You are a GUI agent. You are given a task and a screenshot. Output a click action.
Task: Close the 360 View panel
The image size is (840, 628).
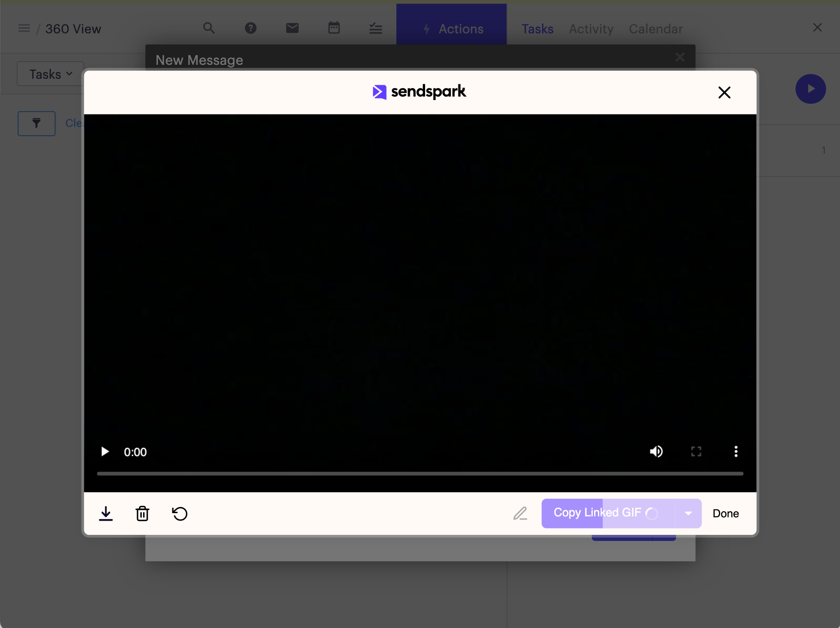[x=817, y=28]
